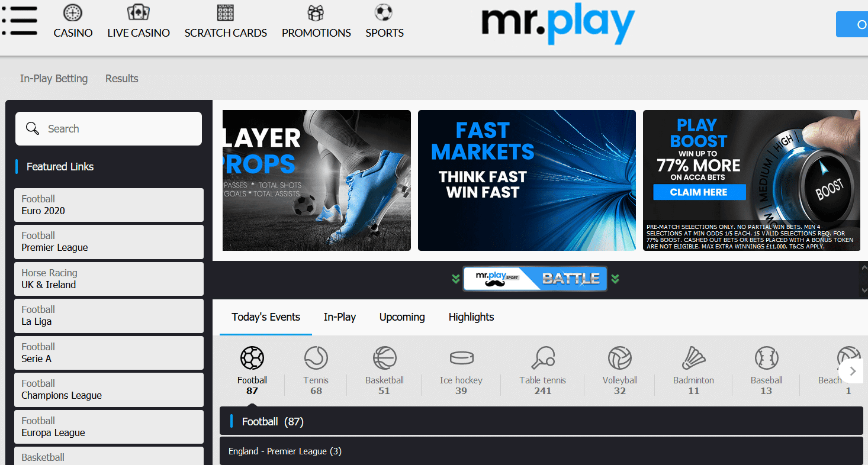The image size is (868, 465).
Task: Switch to the In-Play tab
Action: click(x=340, y=317)
